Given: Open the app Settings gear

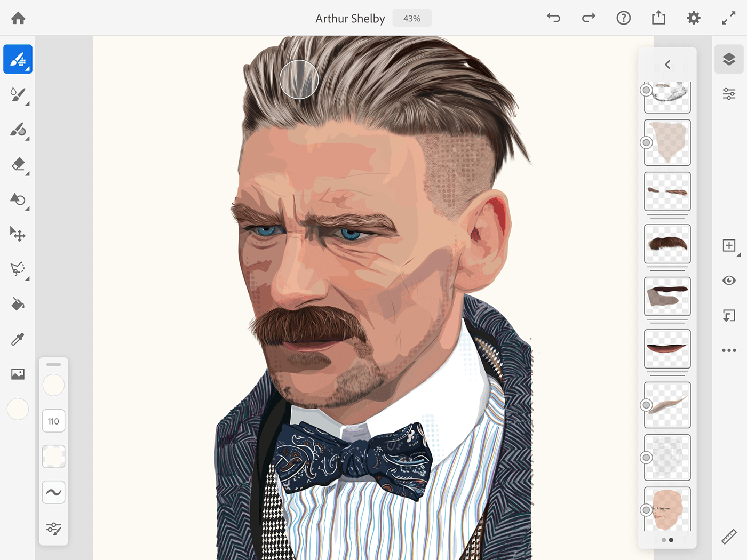Looking at the screenshot, I should [694, 18].
